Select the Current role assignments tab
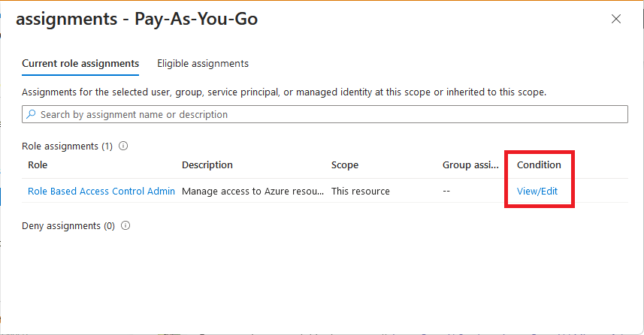This screenshot has width=644, height=335. click(x=80, y=64)
